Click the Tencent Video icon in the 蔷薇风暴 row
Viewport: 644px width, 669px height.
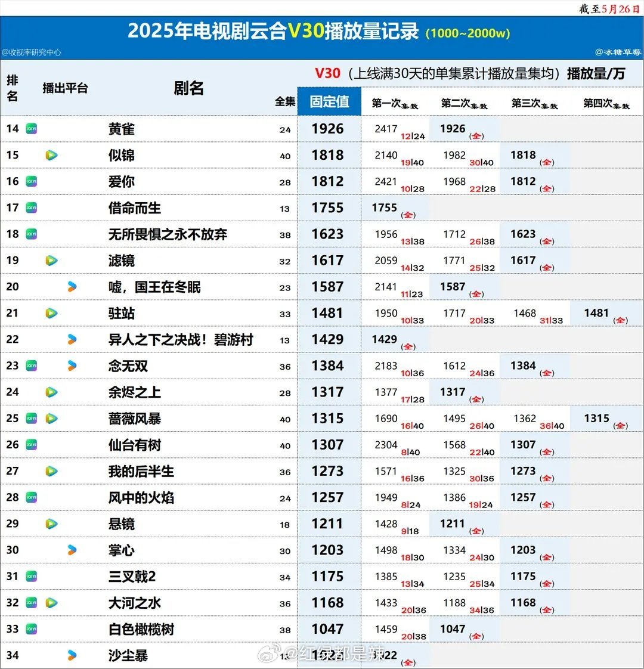[x=52, y=419]
